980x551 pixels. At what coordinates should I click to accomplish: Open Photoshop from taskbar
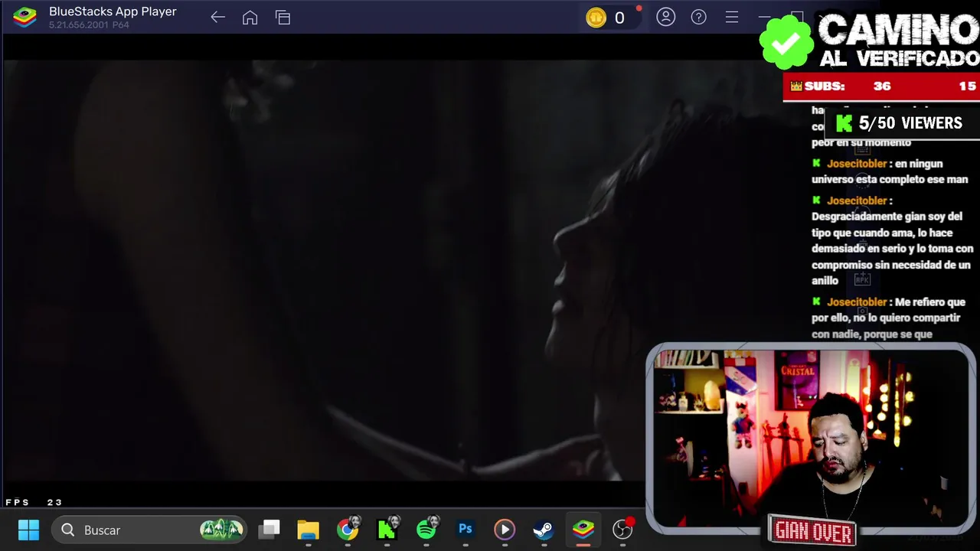pyautogui.click(x=465, y=530)
